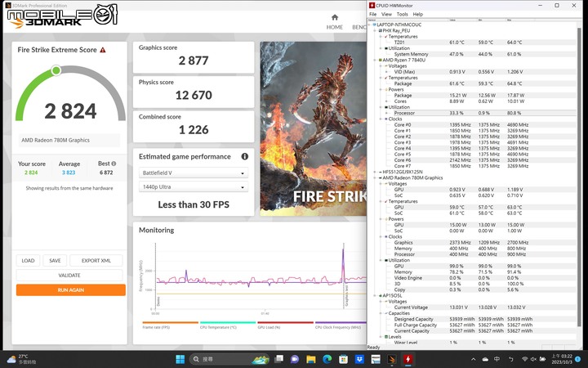Collapse the AP15O5L battery node
Image resolution: width=588 pixels, height=368 pixels.
[x=375, y=295]
